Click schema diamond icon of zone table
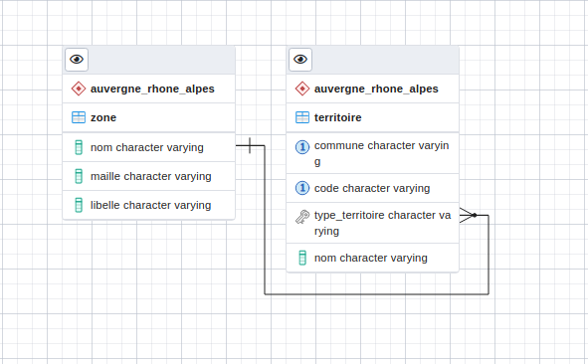Viewport: 588px width, 364px height. click(x=79, y=89)
